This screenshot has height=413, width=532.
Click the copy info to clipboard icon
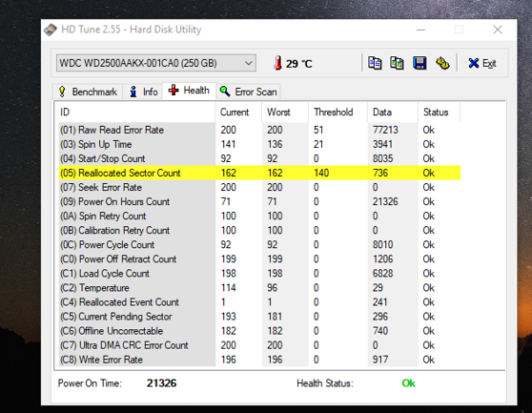pos(375,63)
